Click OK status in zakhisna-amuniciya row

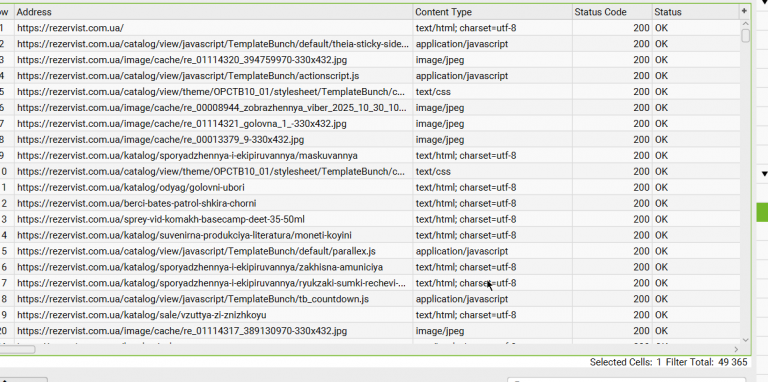pos(696,267)
